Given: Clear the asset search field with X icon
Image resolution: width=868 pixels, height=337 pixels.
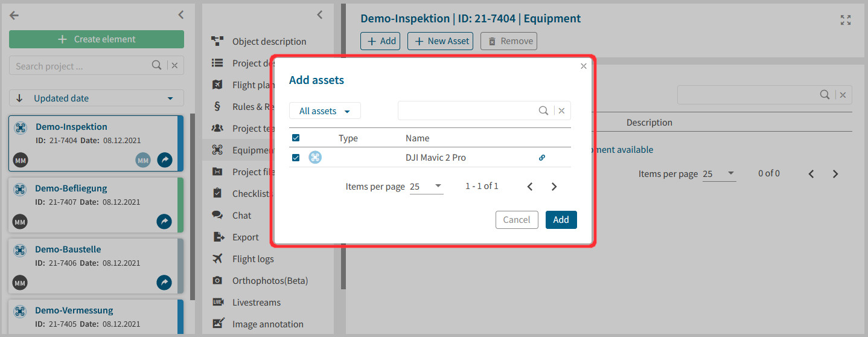Looking at the screenshot, I should 561,111.
